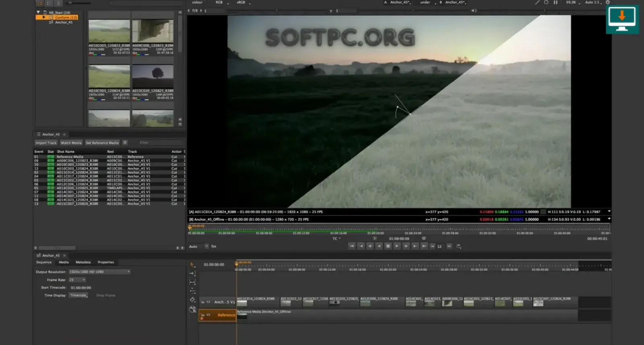This screenshot has width=644, height=345.
Task: Play forward button
Action: coord(397,246)
